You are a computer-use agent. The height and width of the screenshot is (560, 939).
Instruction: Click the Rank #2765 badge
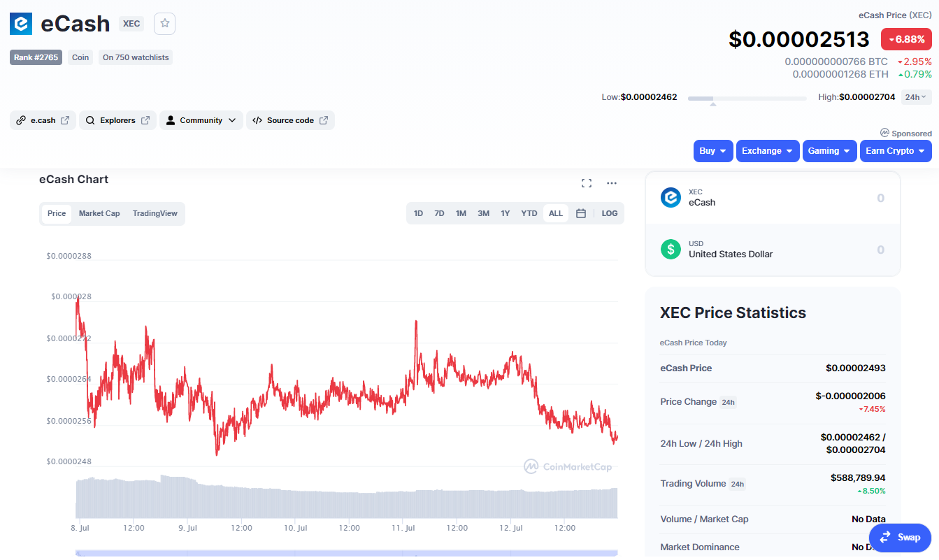coord(36,57)
